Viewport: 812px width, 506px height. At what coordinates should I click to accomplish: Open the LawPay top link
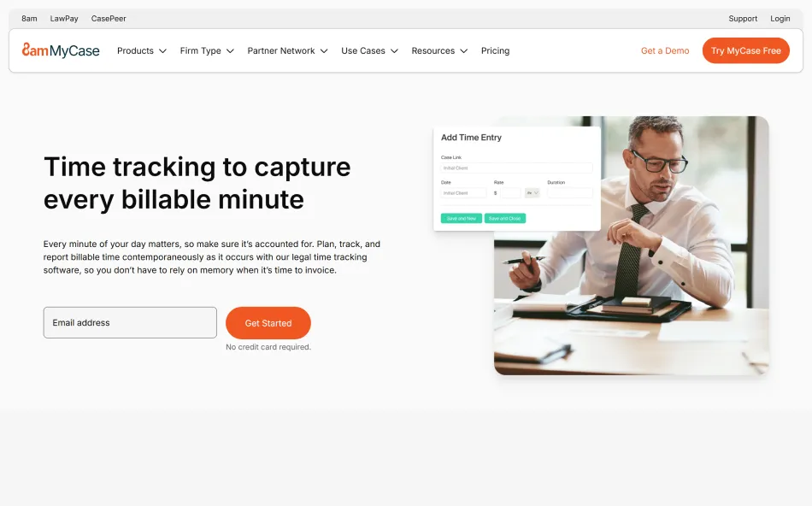pyautogui.click(x=64, y=19)
